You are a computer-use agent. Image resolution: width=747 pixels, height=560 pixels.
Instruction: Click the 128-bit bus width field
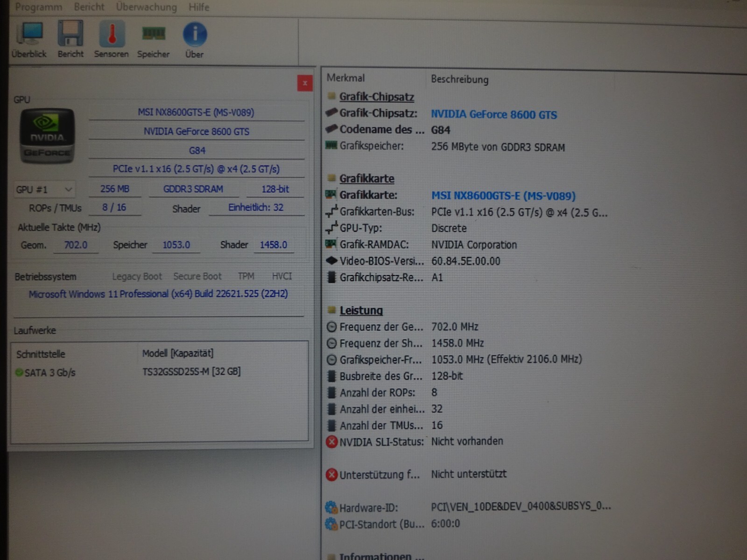pyautogui.click(x=275, y=189)
